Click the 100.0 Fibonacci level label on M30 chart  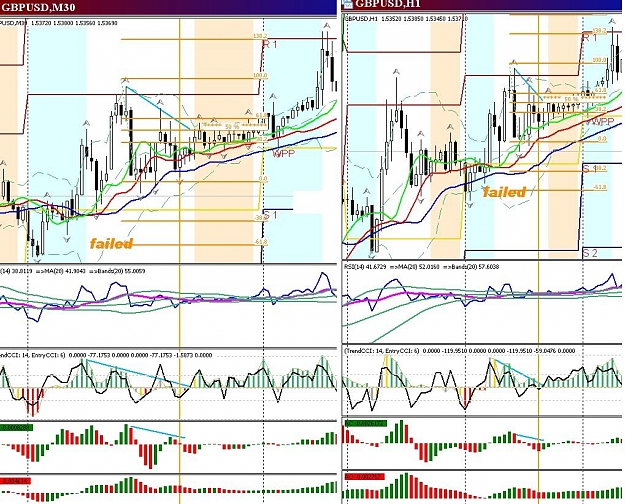(260, 75)
